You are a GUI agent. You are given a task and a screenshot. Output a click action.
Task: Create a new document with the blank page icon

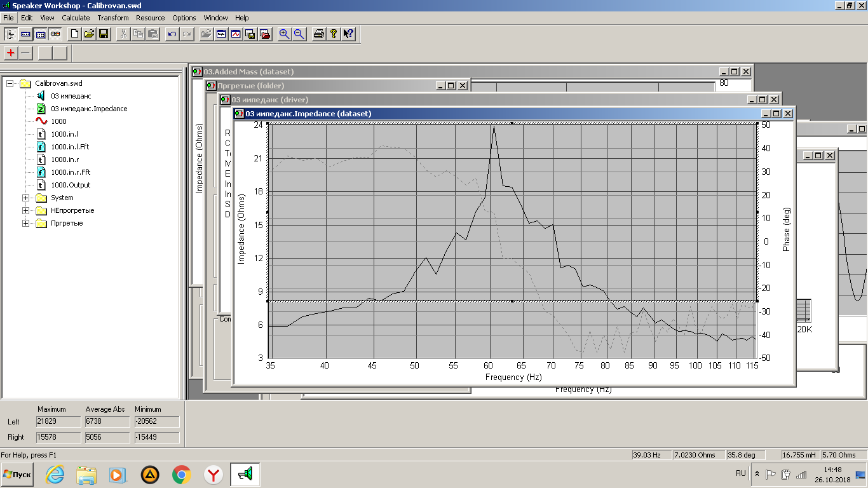point(74,34)
